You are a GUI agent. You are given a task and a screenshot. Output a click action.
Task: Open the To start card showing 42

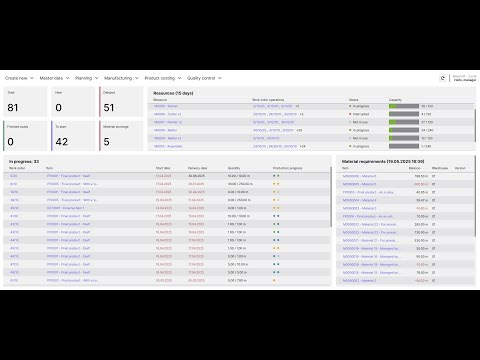pos(73,136)
